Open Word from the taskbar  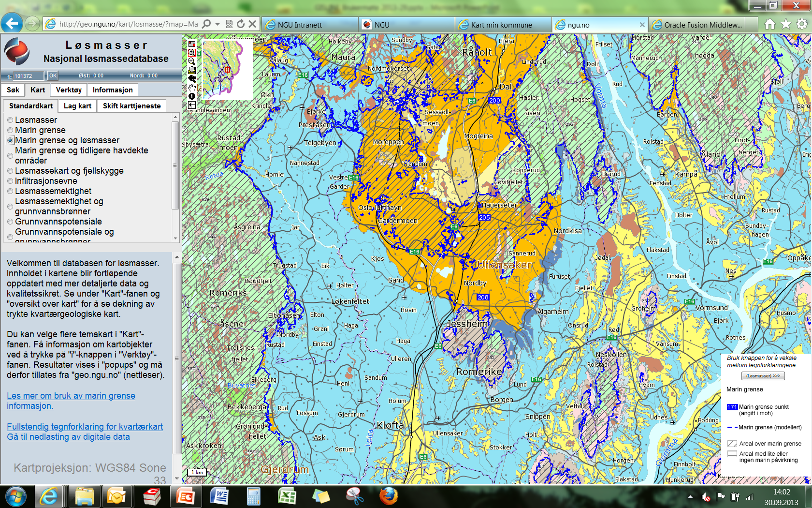[x=219, y=496]
